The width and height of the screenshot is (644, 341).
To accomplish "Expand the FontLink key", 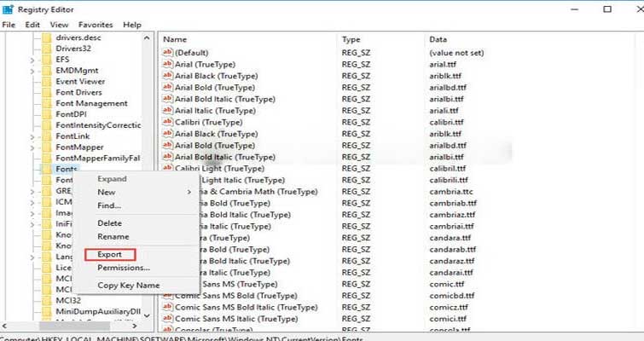I will pos(32,136).
